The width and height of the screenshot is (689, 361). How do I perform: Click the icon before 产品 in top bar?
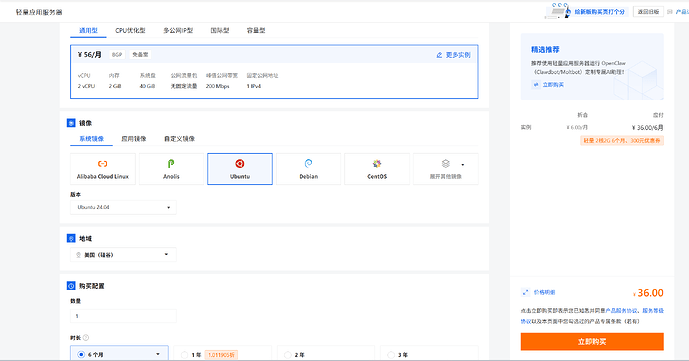coord(670,12)
